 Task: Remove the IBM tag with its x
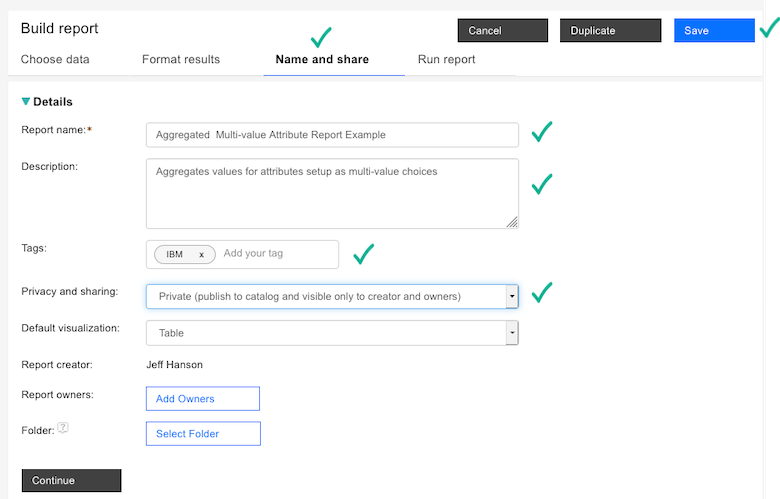tap(201, 254)
